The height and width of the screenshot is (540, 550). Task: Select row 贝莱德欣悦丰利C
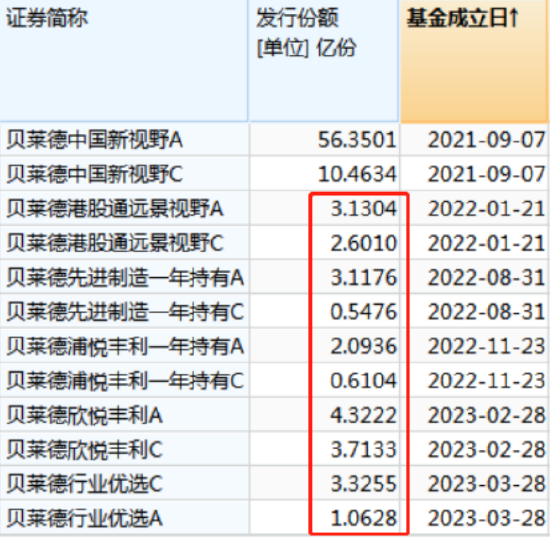point(275,449)
